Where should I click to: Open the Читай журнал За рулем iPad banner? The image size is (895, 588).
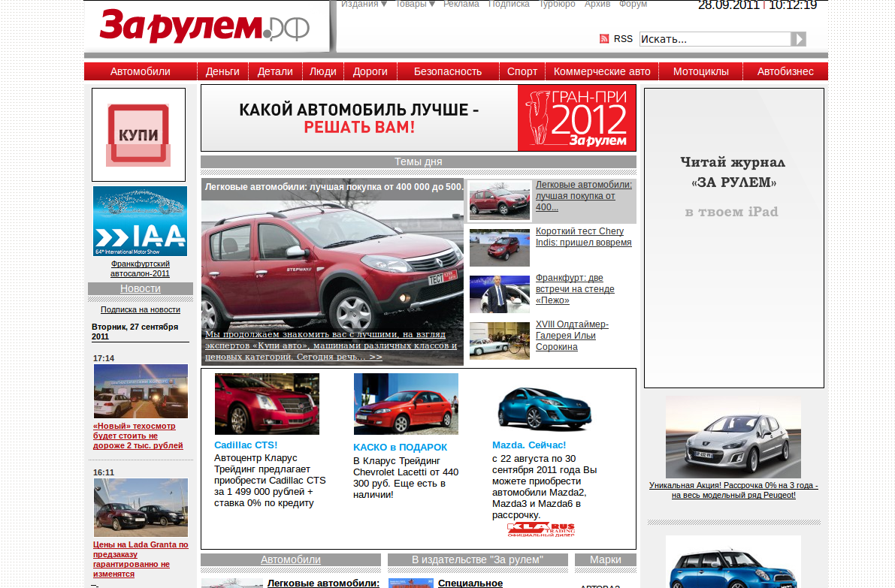734,238
